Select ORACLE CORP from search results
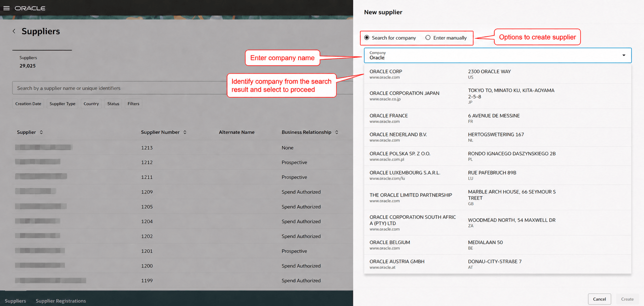 [x=497, y=74]
